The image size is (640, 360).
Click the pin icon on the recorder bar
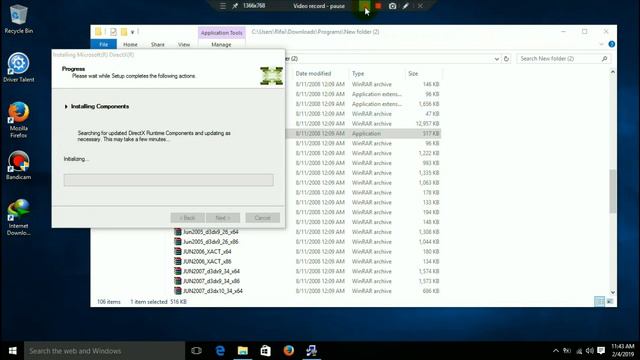click(x=235, y=6)
